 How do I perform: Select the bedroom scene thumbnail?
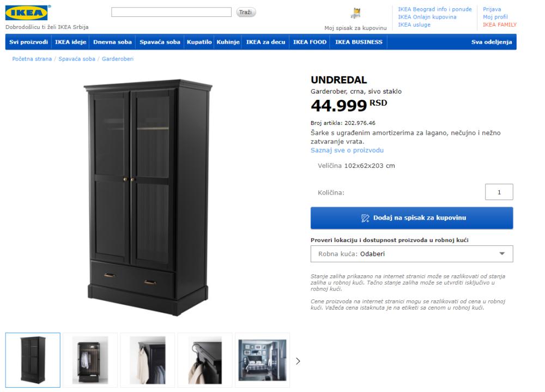[x=263, y=360]
